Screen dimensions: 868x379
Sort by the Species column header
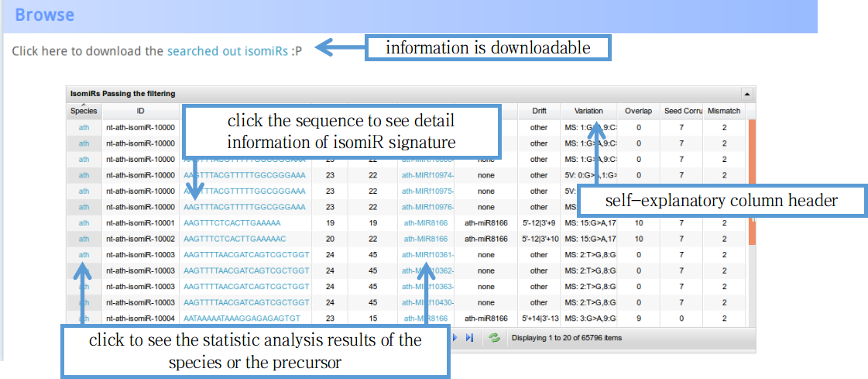tap(84, 111)
